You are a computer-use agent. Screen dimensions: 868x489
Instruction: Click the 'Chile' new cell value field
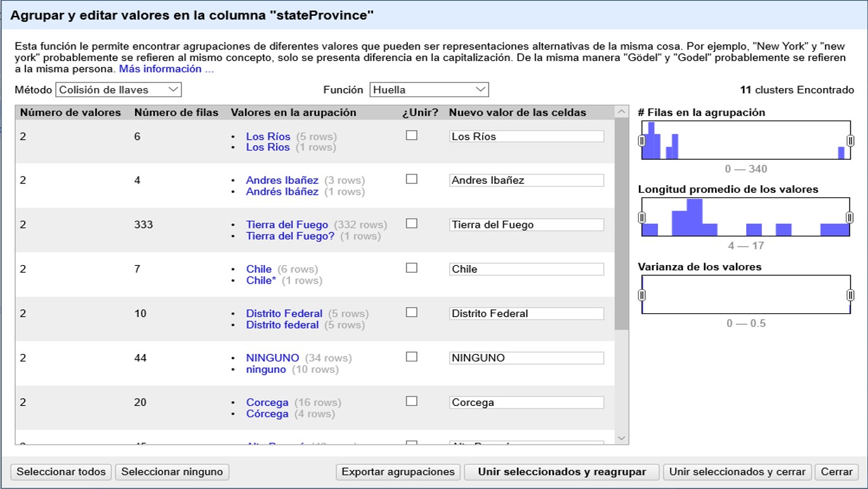pos(526,270)
